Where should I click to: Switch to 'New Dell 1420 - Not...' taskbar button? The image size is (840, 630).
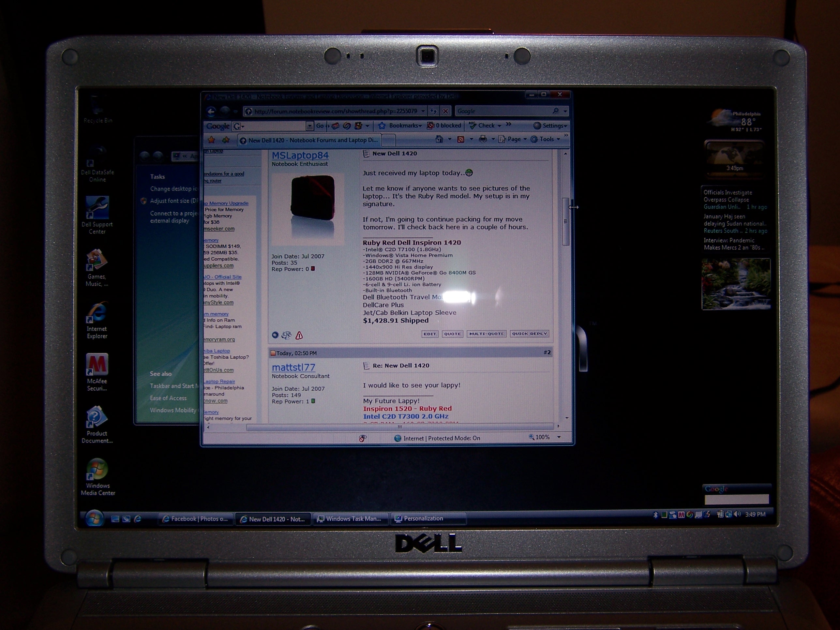coord(273,519)
